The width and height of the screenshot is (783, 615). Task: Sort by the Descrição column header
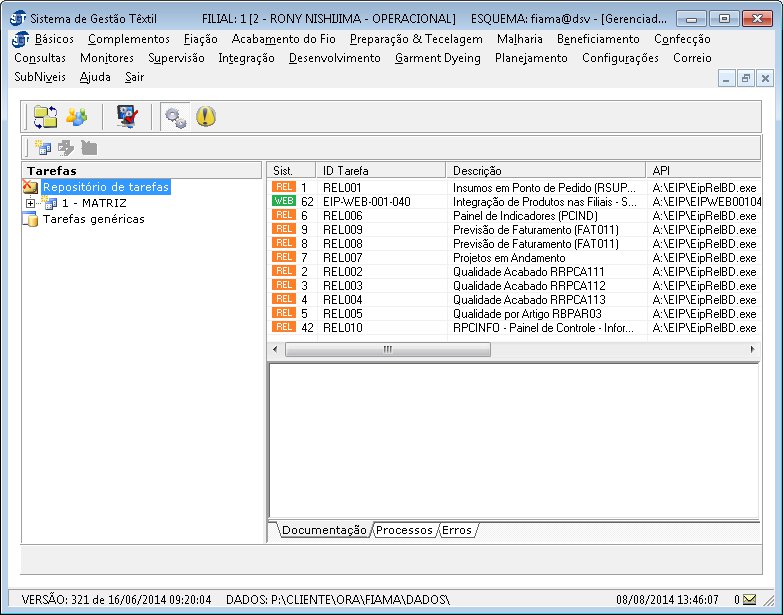[x=546, y=170]
